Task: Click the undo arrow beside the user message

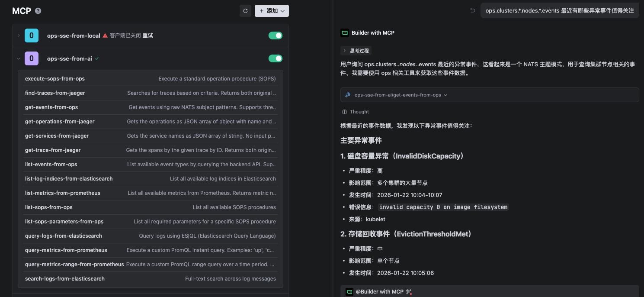Action: 472,10
